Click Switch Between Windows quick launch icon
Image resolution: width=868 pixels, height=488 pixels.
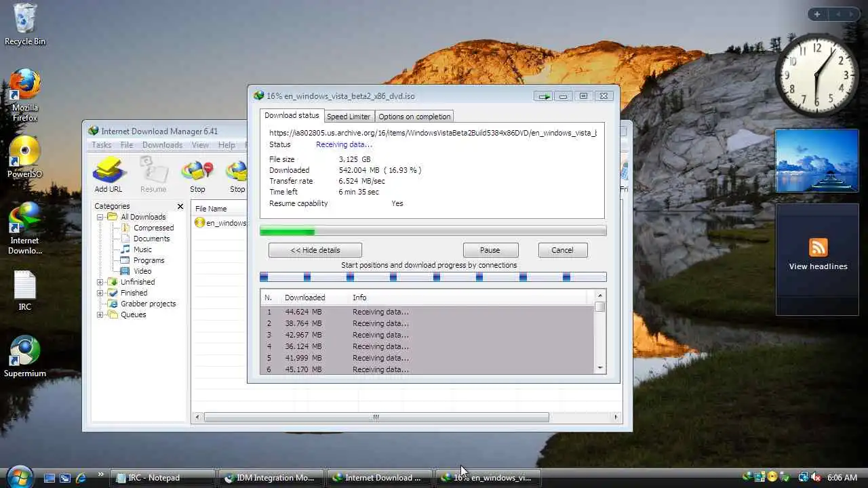tap(65, 478)
